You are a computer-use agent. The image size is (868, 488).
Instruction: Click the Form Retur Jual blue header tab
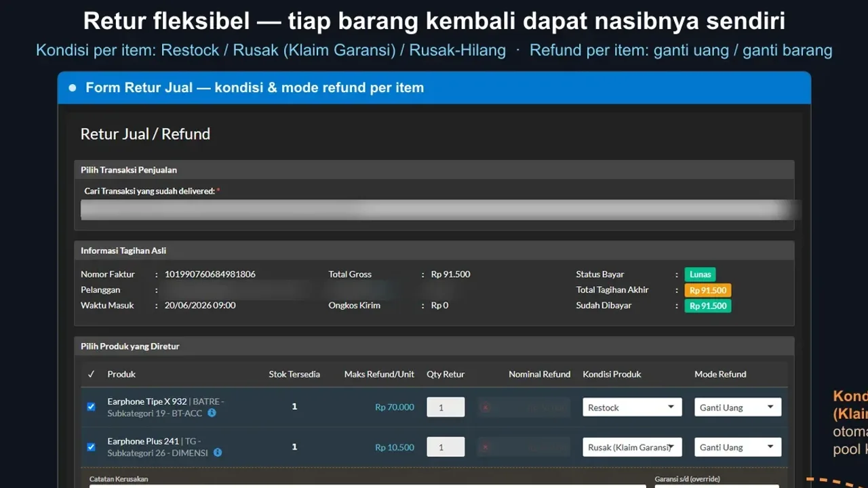click(434, 87)
